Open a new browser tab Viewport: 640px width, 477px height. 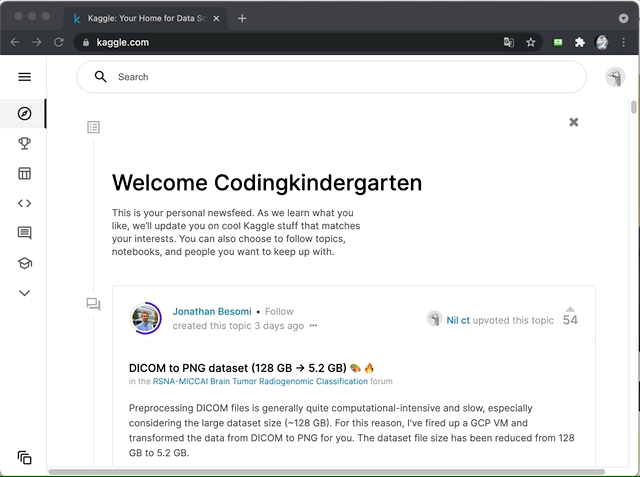(x=242, y=18)
